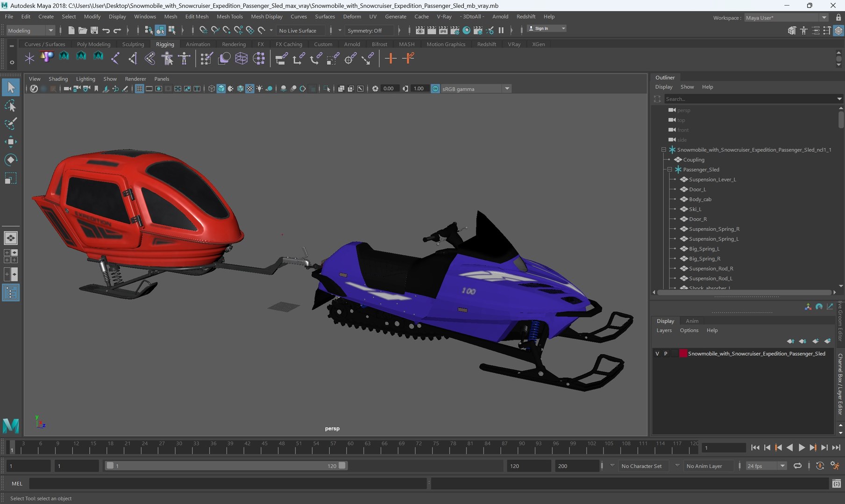Collapse the Passenger_Sled node in Outliner
This screenshot has width=845, height=504.
669,169
